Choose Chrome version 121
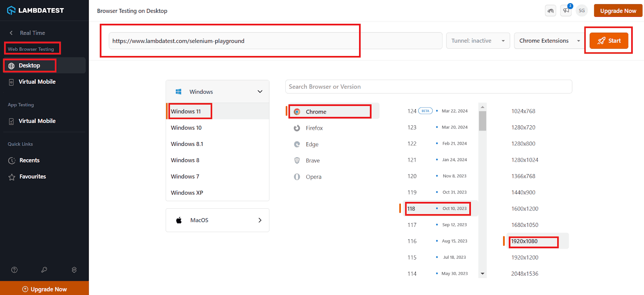Viewport: 644px width, 295px height. 438,160
